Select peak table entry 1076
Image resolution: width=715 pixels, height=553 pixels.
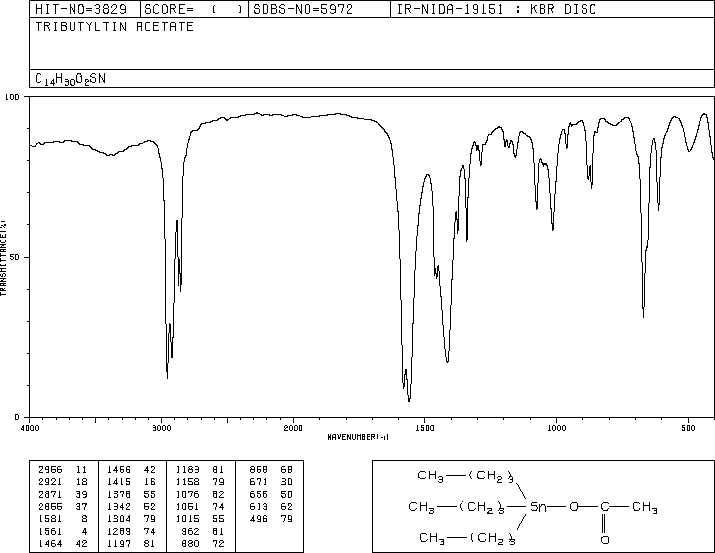click(187, 494)
